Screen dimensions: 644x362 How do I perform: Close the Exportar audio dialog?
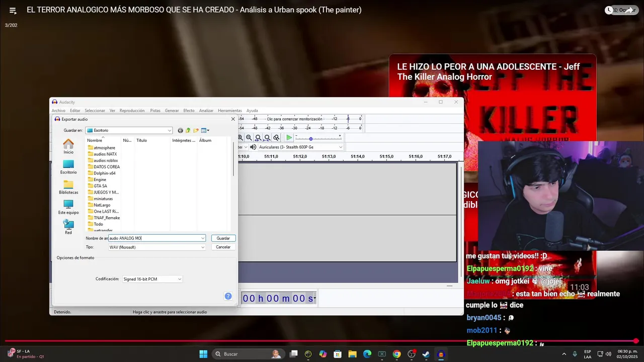pyautogui.click(x=233, y=119)
